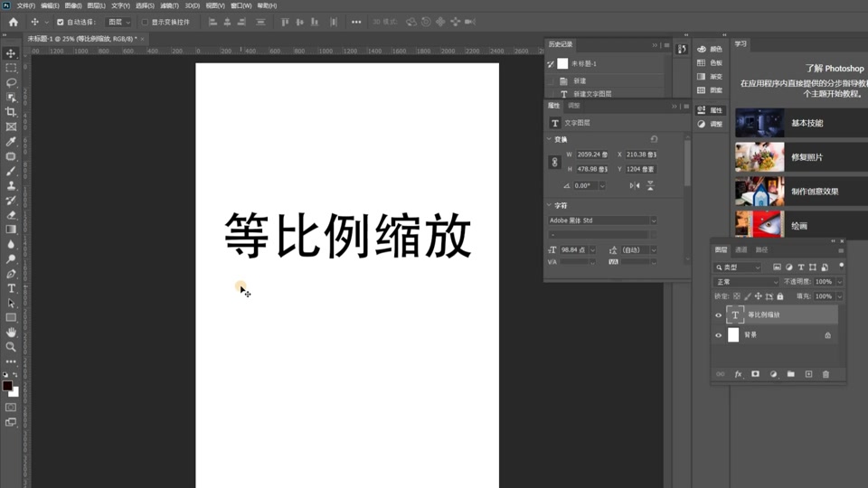Open the font size 98.84 点 dropdown
Viewport: 868px width, 488px height.
coord(592,250)
